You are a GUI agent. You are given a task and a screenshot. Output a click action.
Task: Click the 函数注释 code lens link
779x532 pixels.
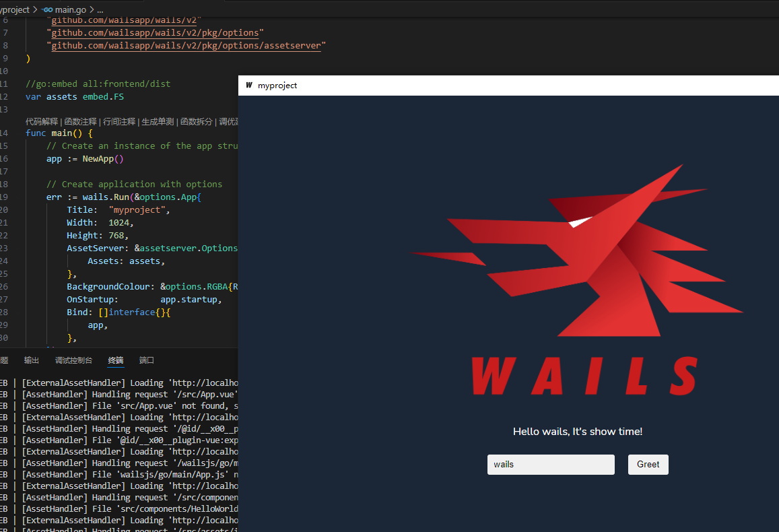[x=81, y=122]
